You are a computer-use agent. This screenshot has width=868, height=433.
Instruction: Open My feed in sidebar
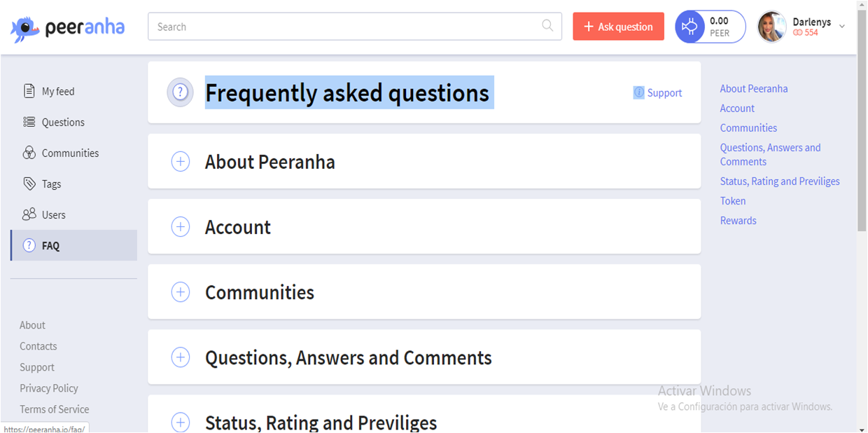(73, 91)
